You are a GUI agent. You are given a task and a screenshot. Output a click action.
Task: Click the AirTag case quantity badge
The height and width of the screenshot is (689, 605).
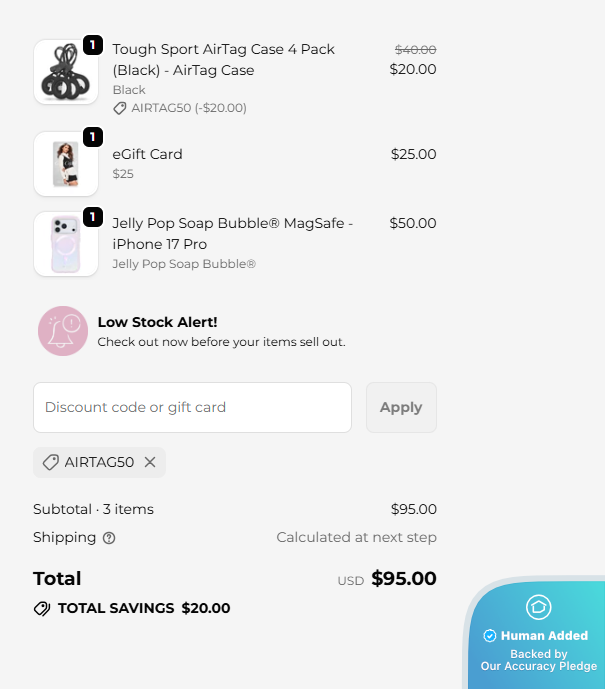tap(93, 45)
